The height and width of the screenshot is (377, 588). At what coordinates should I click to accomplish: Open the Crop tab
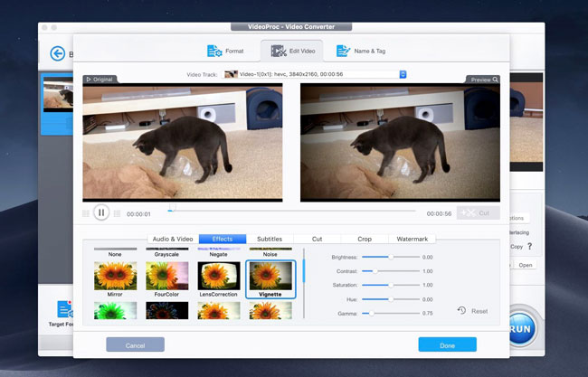point(365,239)
